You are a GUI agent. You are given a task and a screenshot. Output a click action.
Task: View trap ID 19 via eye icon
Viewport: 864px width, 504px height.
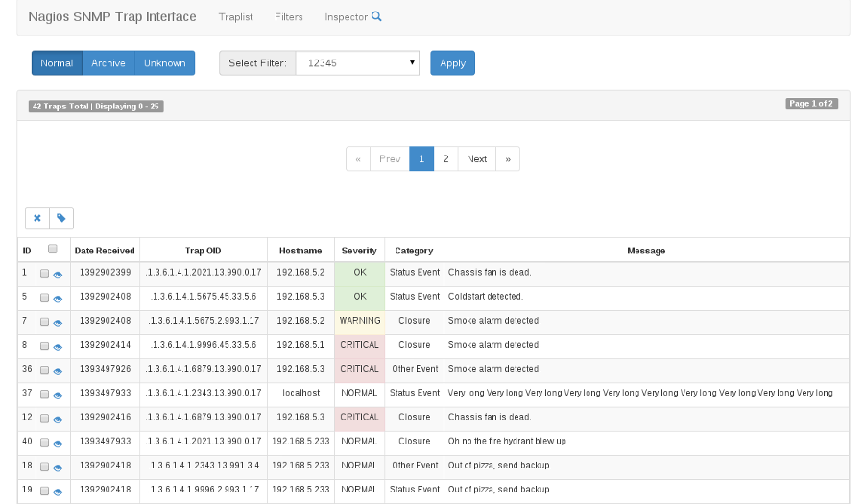(58, 492)
